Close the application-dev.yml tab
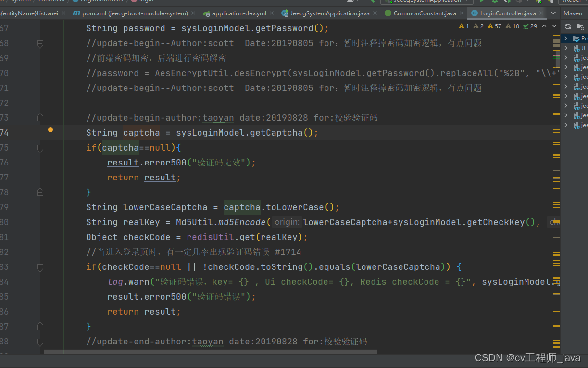Image resolution: width=588 pixels, height=368 pixels. click(x=271, y=13)
